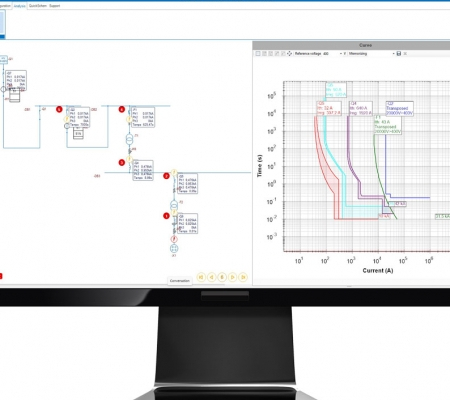
Task: Select red fault marker 2 on DB3 busbar
Action: [x=166, y=176]
